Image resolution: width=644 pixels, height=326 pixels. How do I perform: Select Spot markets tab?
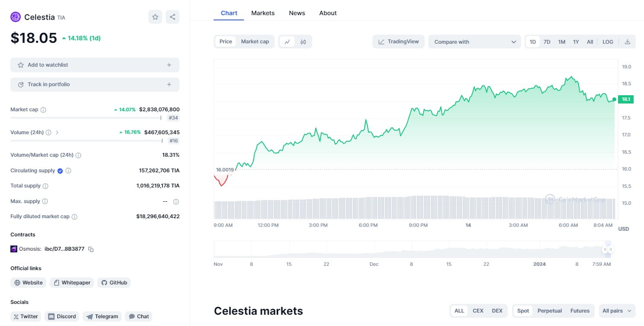tap(523, 311)
